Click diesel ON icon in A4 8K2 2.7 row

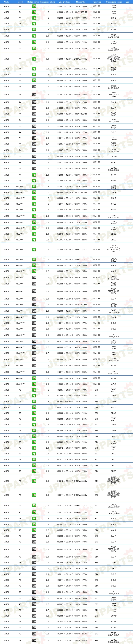click(x=34, y=144)
